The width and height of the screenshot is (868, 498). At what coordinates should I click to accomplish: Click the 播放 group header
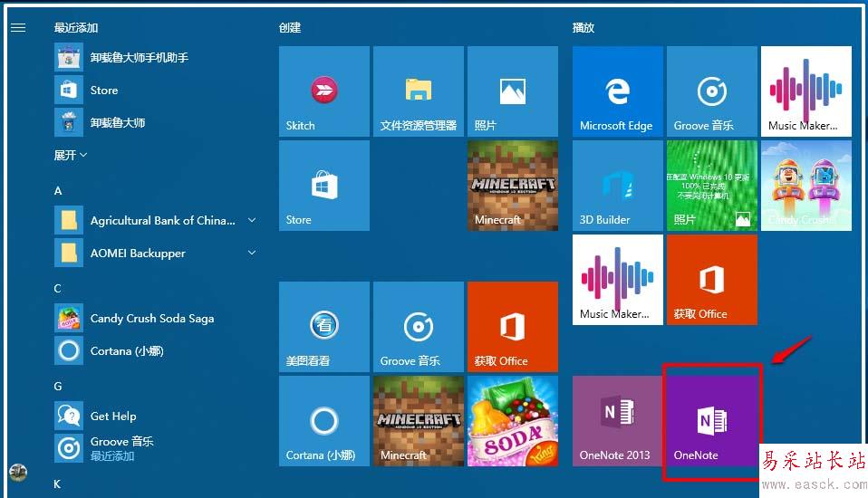[583, 28]
